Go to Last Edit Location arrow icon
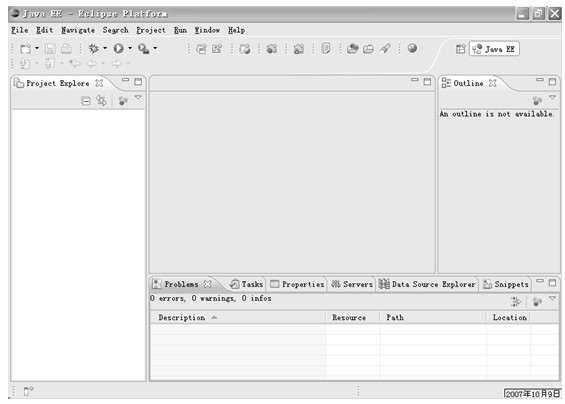 pos(75,64)
